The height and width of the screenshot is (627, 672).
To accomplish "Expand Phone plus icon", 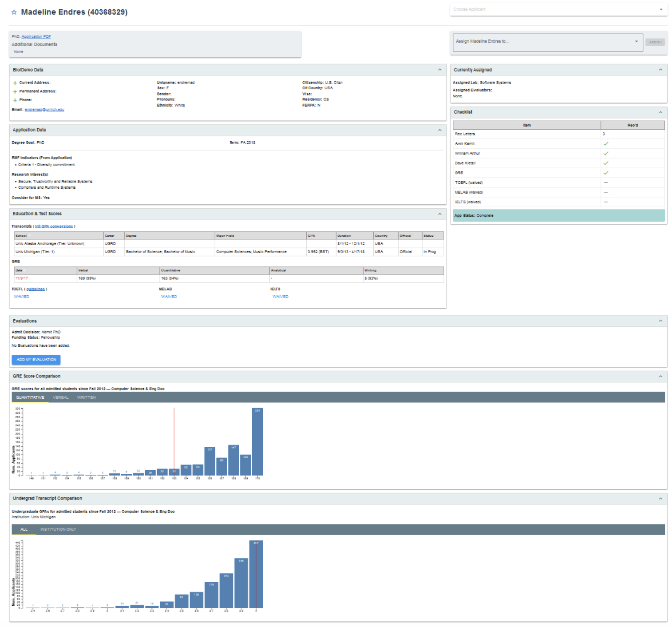I will coord(15,100).
